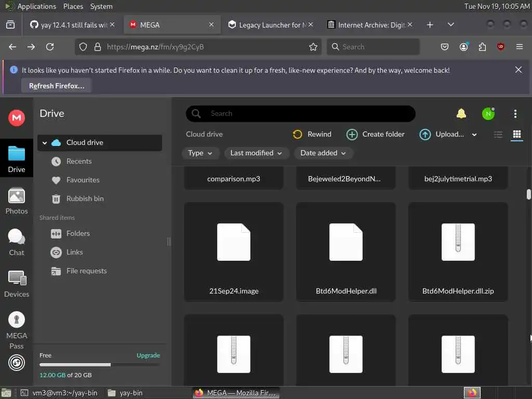
Task: Open shared Links
Action: click(x=74, y=252)
